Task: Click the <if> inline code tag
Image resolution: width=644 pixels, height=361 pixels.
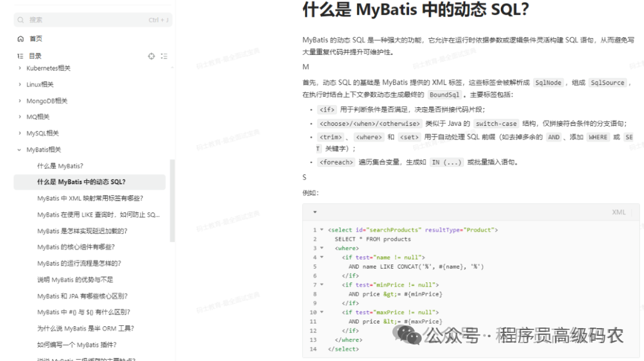Action: [x=327, y=109]
